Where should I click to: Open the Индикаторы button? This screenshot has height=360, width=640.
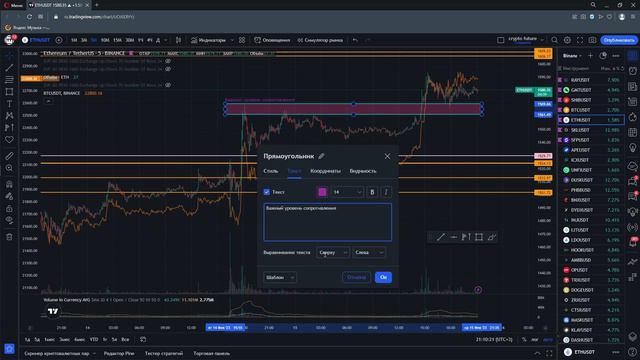(x=208, y=40)
